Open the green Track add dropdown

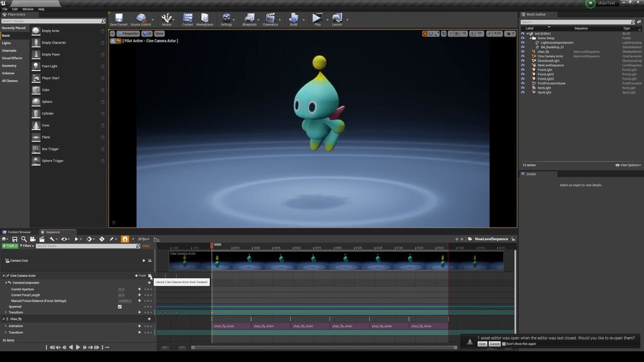point(10,246)
